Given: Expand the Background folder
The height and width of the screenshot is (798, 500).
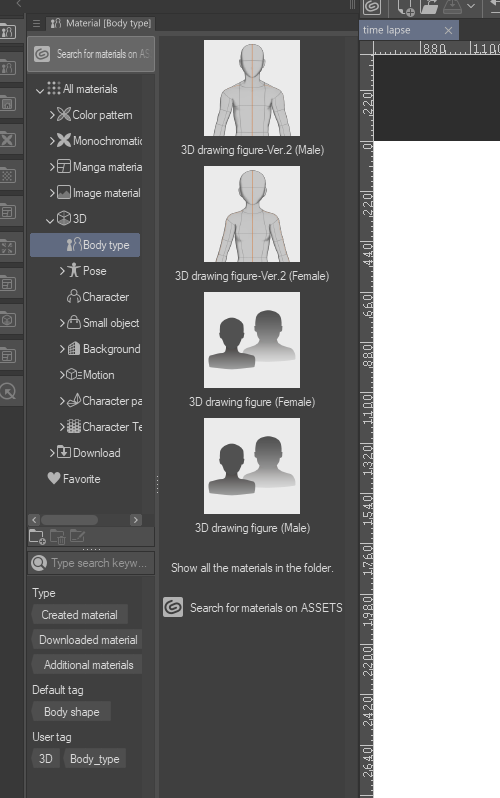Looking at the screenshot, I should pos(62,349).
